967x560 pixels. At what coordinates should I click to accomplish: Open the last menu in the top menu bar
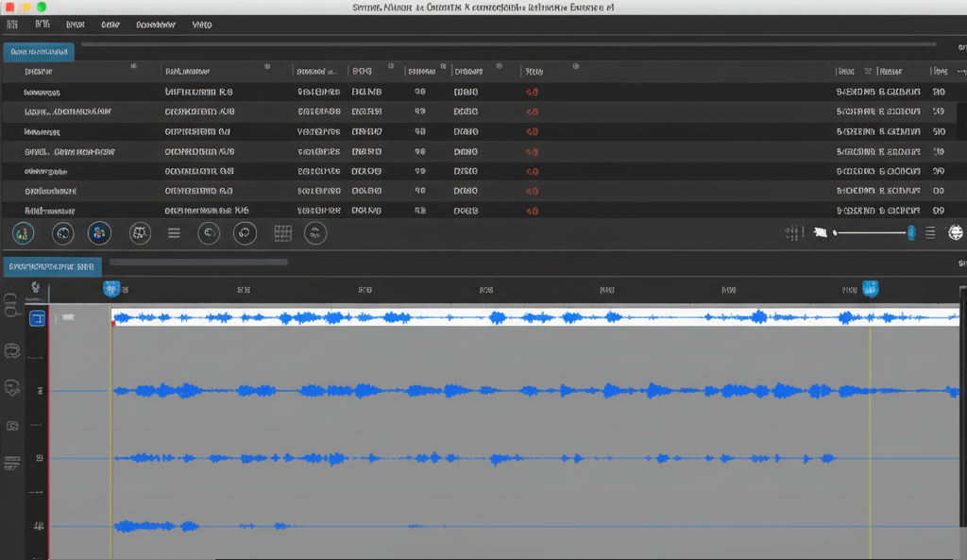click(x=201, y=25)
